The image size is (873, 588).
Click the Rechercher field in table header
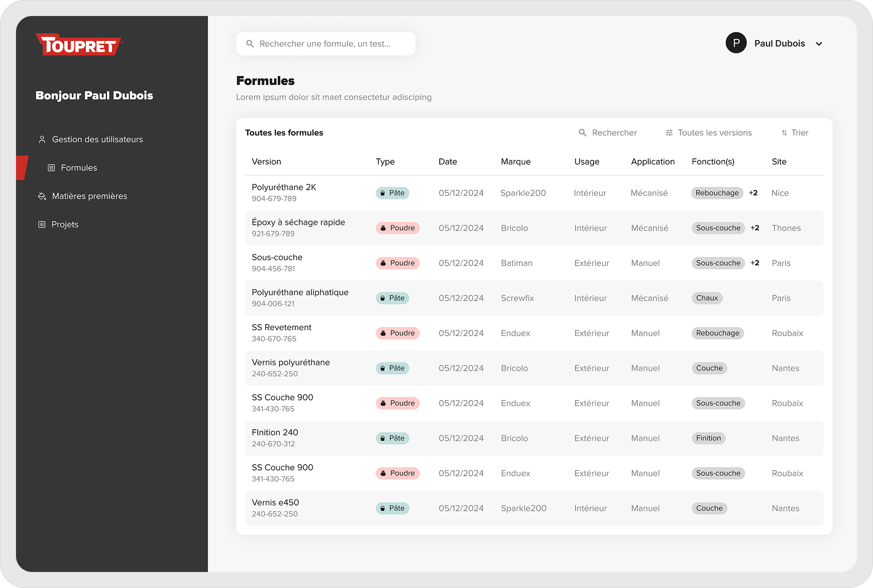coord(614,133)
